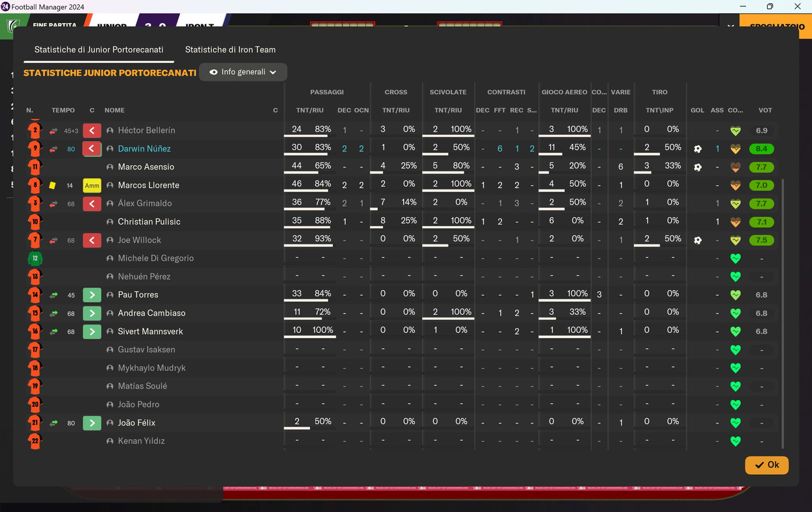Screen dimensions: 812x512
Task: Click Christian Pulisic's 7.1 rating badge
Action: click(x=761, y=222)
